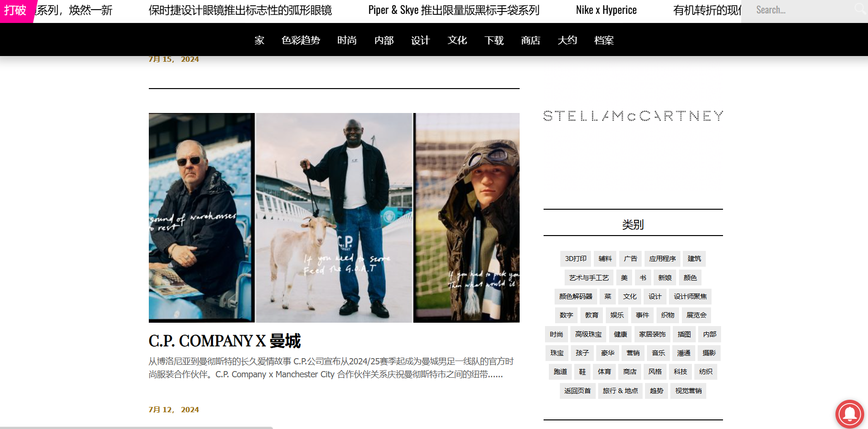Click the red notification bell icon

(849, 414)
